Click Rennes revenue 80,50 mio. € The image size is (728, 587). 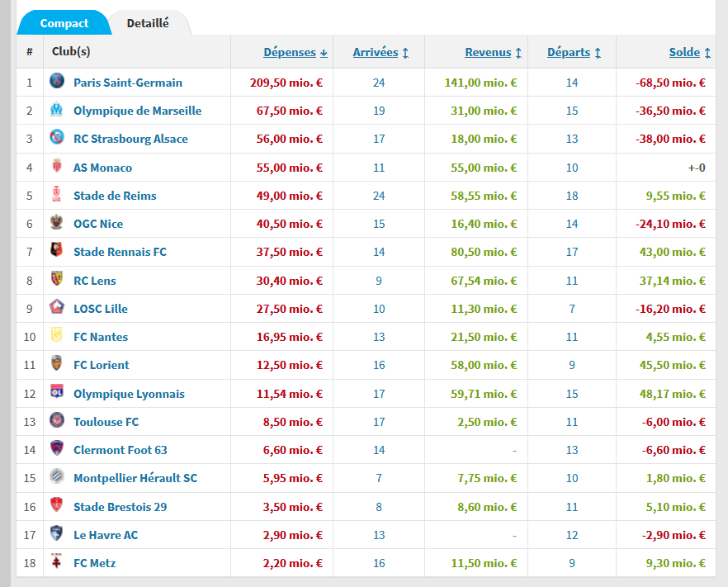click(x=484, y=252)
